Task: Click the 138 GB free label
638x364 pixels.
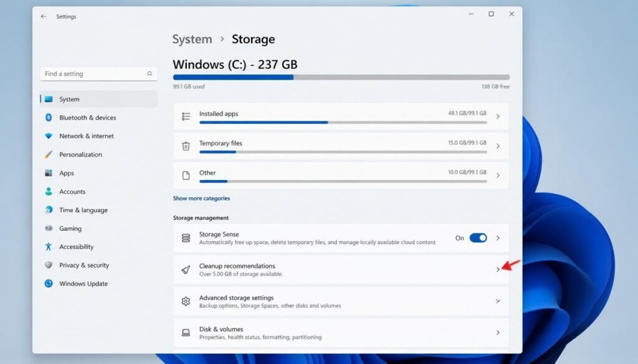Action: (x=495, y=86)
